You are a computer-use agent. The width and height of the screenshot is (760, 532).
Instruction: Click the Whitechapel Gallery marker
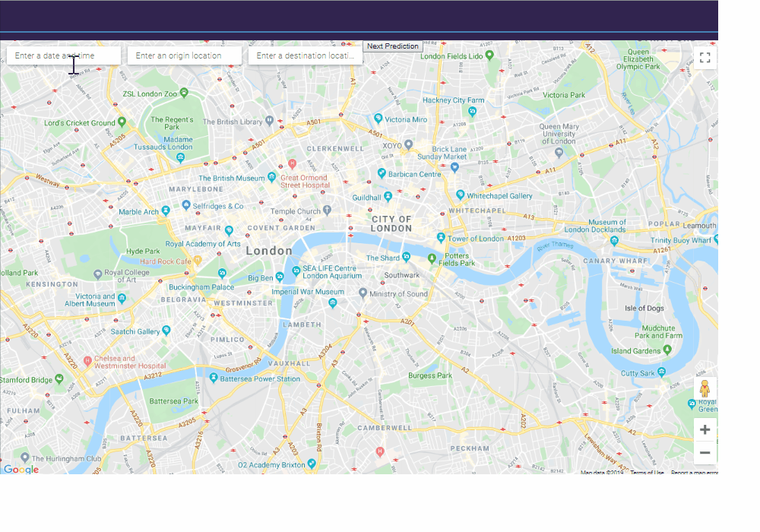[461, 195]
